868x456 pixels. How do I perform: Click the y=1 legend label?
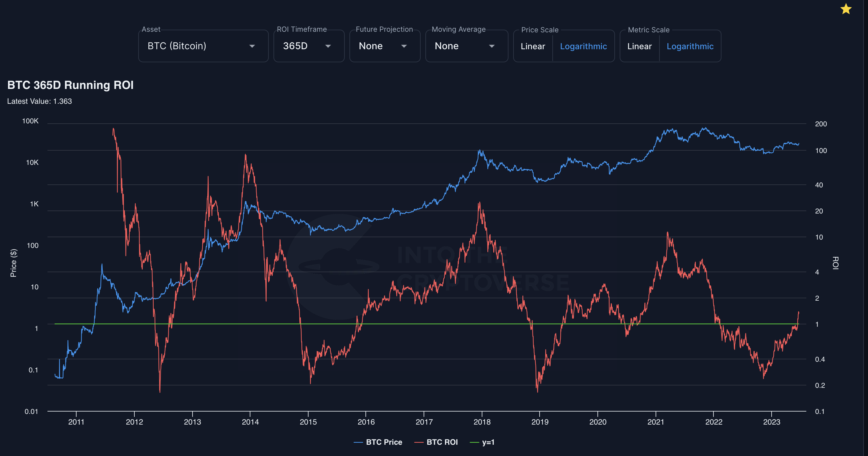[488, 442]
